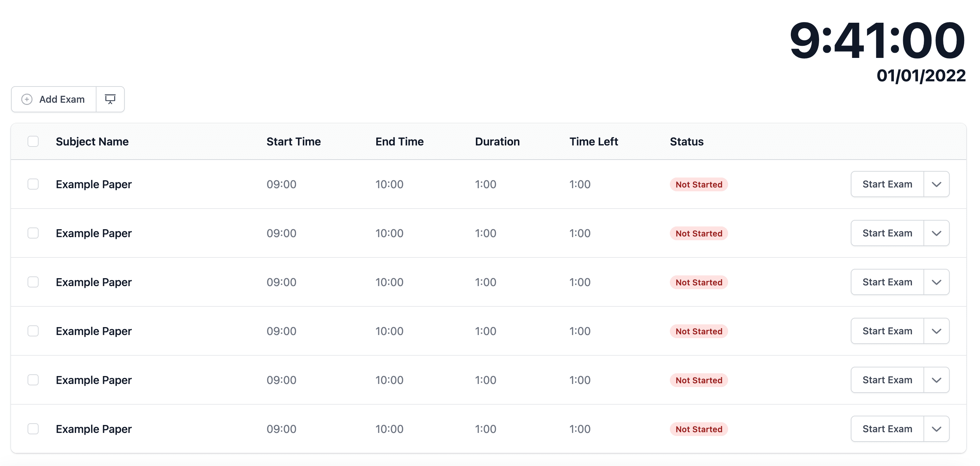The image size is (980, 466).
Task: Click Not Started badge in second row
Action: pos(699,234)
